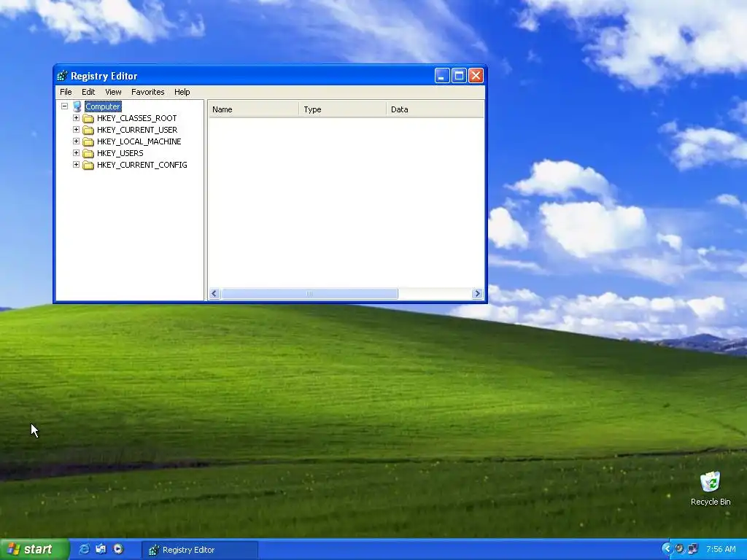Open the Edit menu
Viewport: 747px width, 560px height.
pos(88,92)
